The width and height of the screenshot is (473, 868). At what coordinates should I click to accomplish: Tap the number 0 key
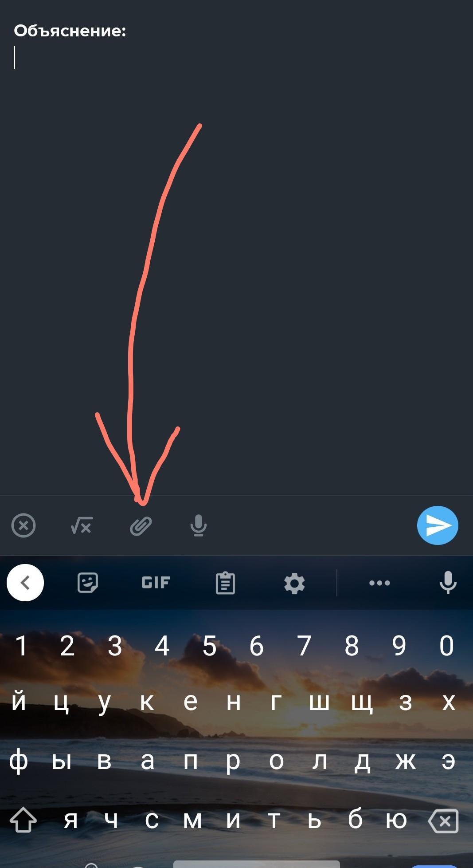tap(446, 646)
